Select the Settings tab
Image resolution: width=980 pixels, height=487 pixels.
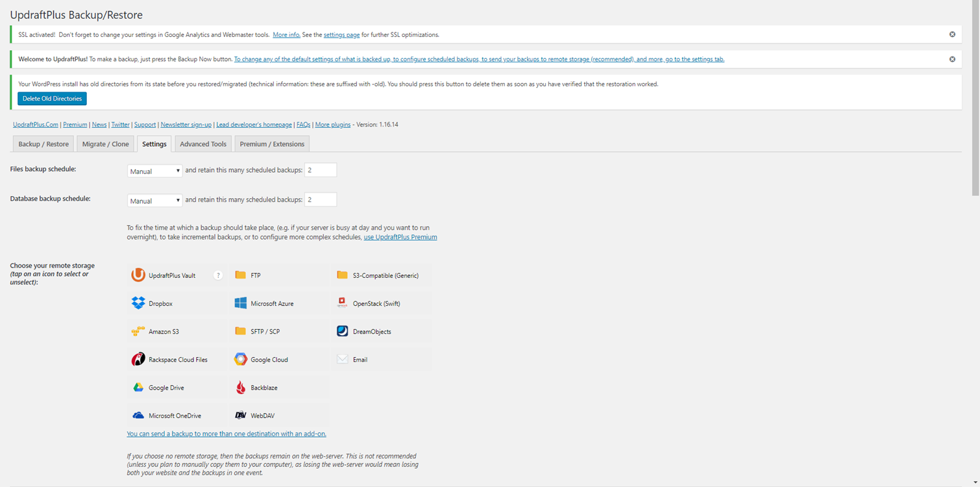tap(154, 144)
